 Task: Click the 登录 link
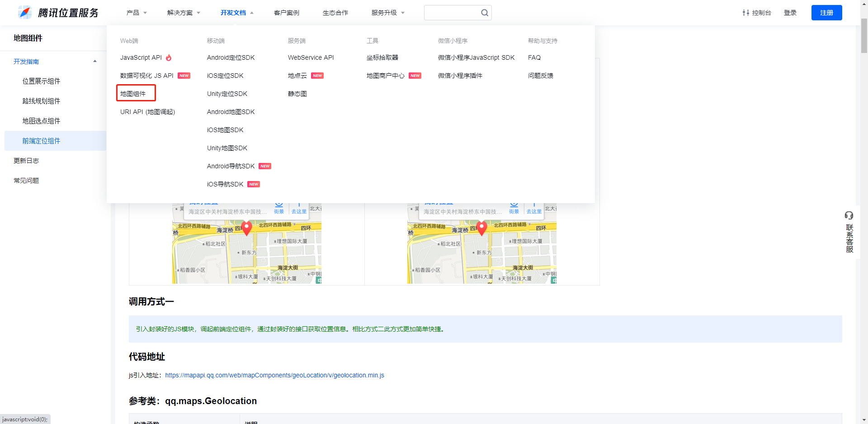(x=790, y=12)
